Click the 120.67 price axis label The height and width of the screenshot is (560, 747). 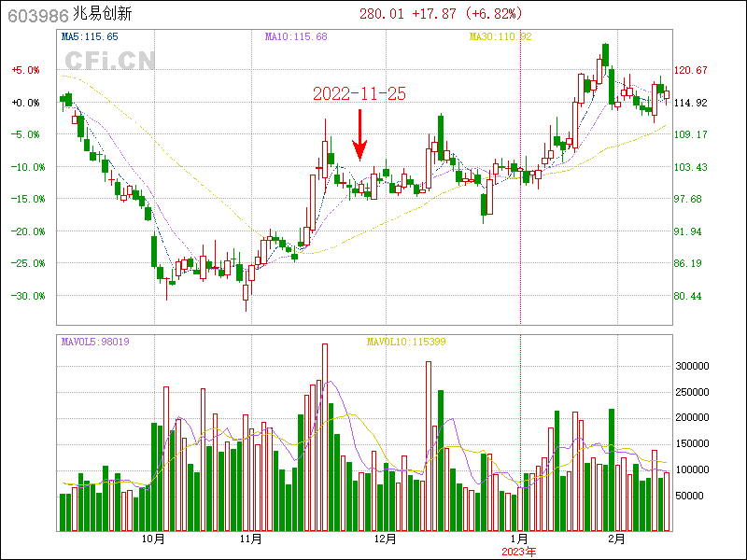point(690,70)
